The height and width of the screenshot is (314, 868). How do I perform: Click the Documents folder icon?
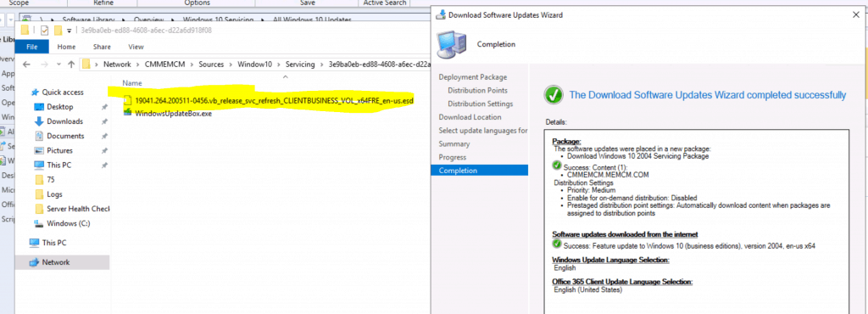pos(39,136)
